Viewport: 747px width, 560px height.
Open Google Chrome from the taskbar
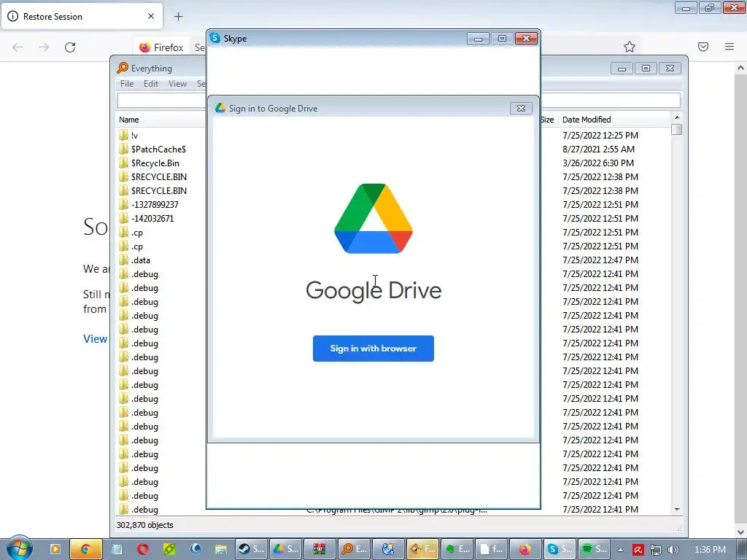pos(86,549)
